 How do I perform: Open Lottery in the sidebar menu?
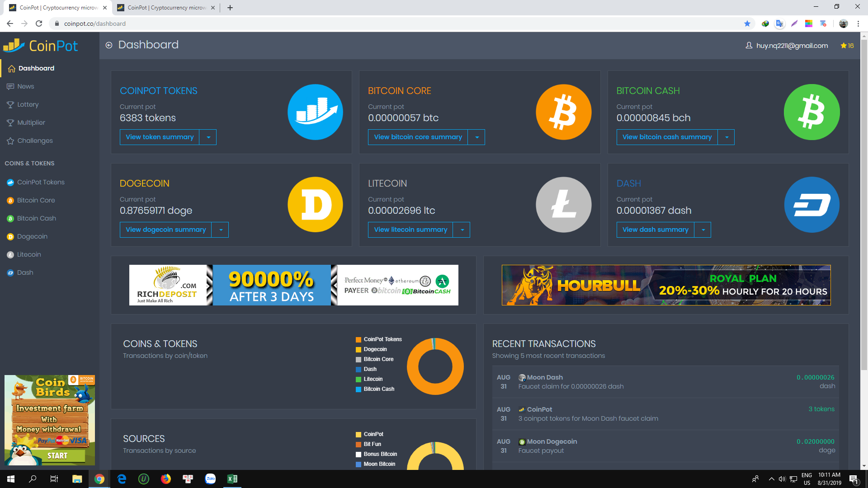coord(28,104)
